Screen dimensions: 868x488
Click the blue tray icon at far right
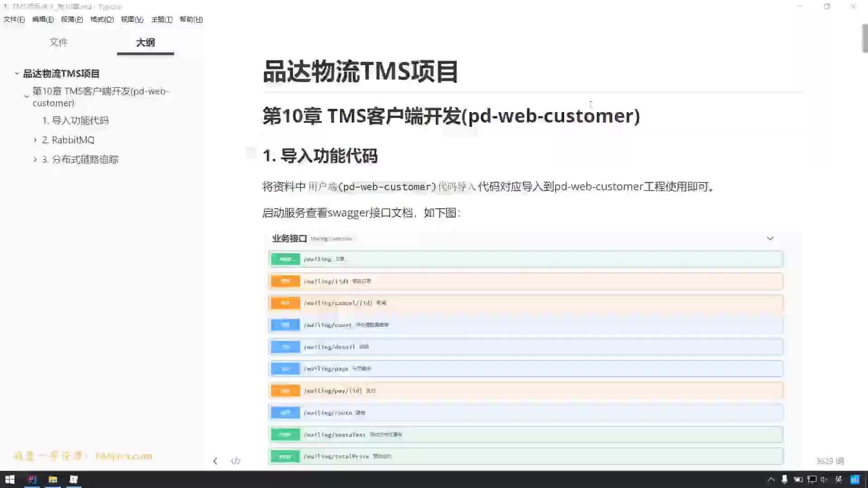855,479
